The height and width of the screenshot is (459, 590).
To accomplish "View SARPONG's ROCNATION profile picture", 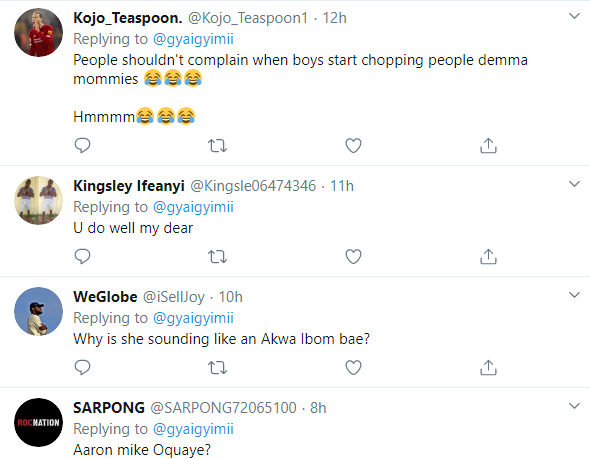I will tap(38, 423).
